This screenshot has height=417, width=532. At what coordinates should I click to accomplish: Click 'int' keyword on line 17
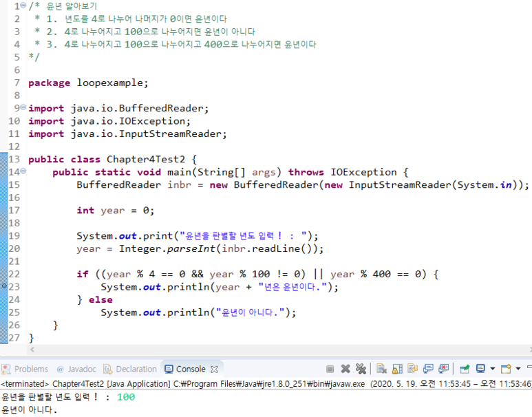(x=85, y=211)
